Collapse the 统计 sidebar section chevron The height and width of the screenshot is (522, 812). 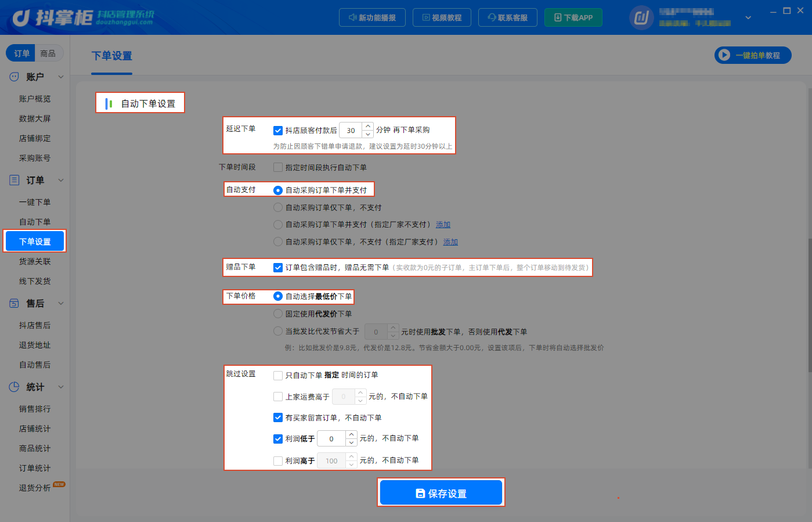click(x=61, y=387)
